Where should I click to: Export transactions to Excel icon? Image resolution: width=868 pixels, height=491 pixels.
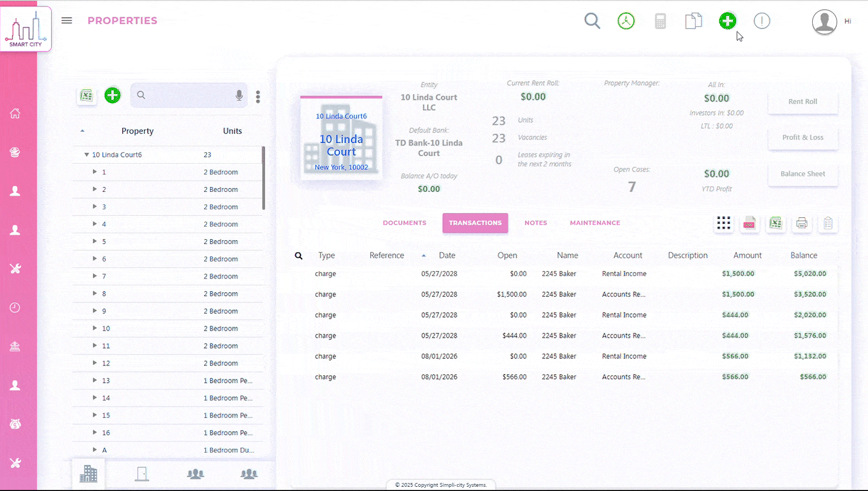pyautogui.click(x=775, y=223)
